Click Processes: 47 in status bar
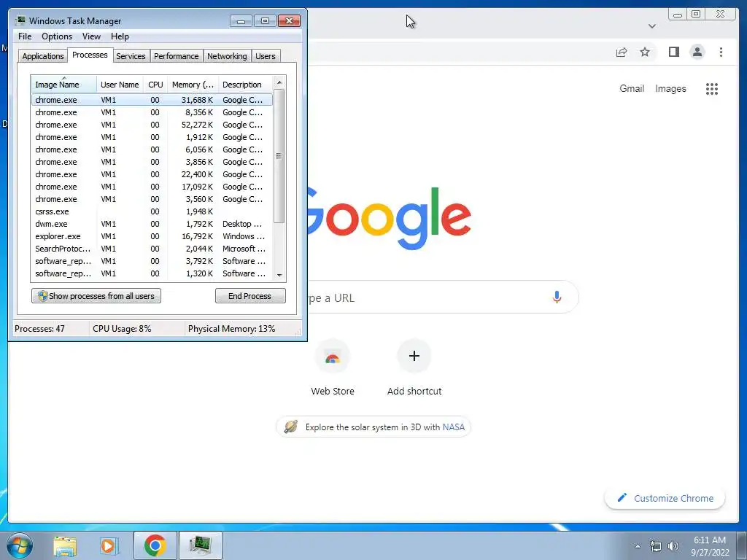The image size is (747, 560). [39, 329]
